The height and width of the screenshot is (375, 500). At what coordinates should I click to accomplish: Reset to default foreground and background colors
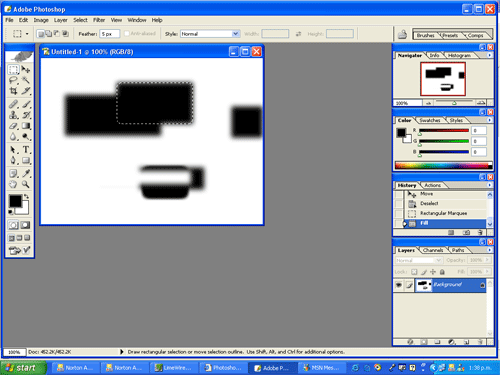[x=11, y=212]
